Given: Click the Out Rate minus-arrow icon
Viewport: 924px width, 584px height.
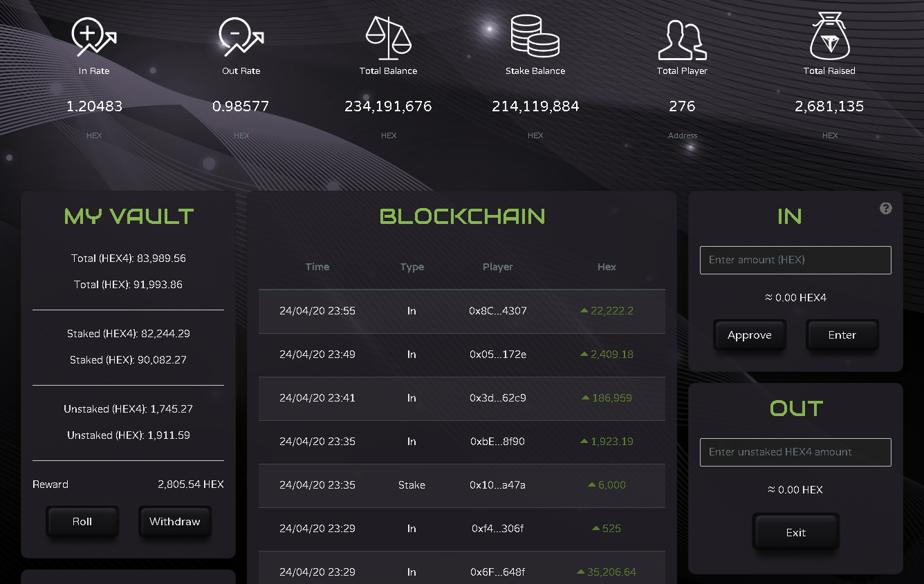Looking at the screenshot, I should click(x=241, y=37).
